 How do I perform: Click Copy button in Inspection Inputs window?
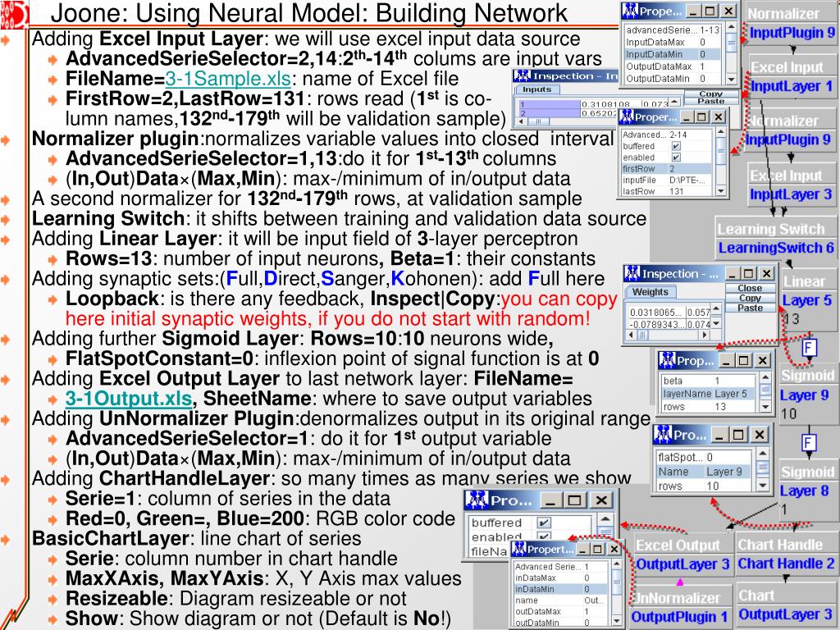click(711, 94)
